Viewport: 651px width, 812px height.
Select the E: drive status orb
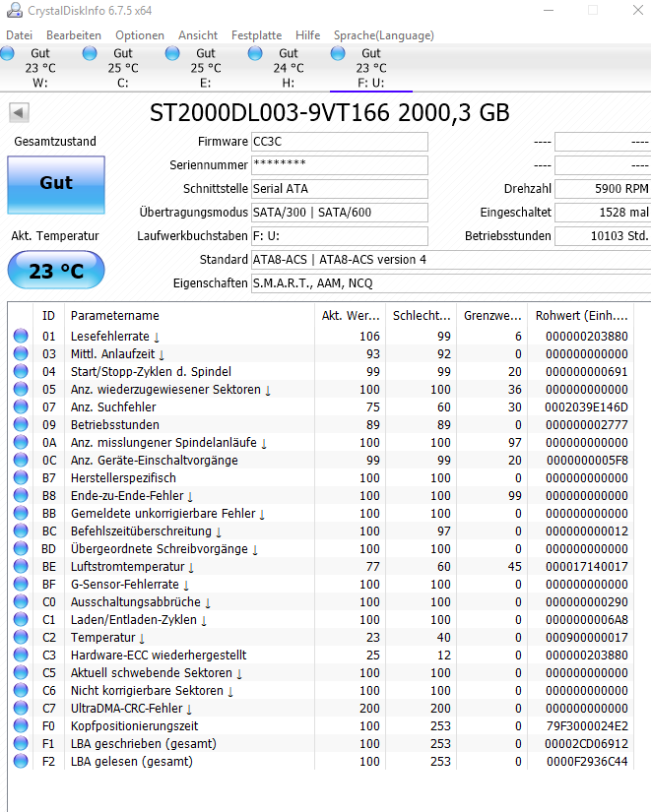coord(172,53)
